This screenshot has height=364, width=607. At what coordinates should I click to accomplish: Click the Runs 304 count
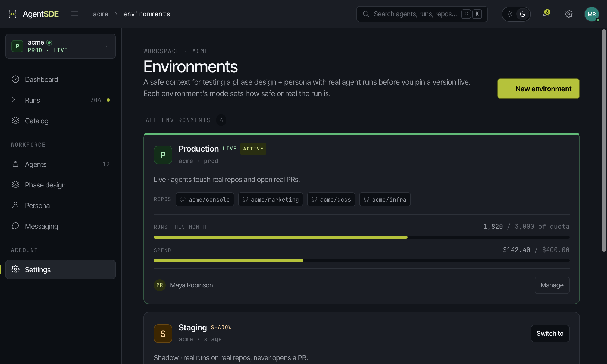[96, 100]
